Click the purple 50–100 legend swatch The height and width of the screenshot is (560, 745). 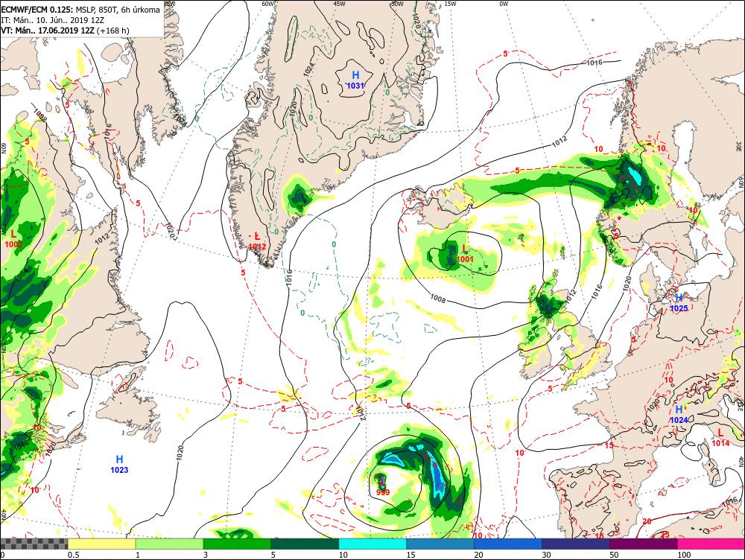click(x=644, y=544)
